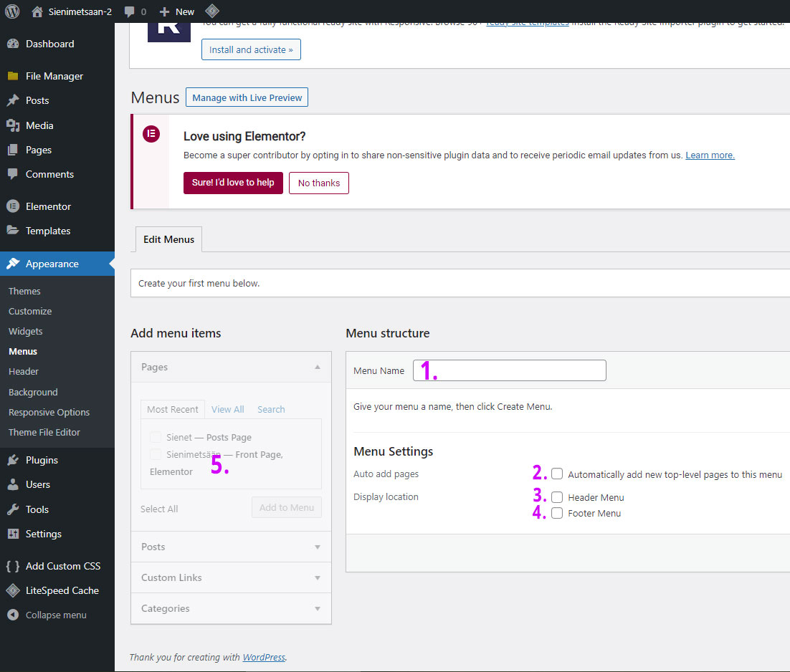Click the File Manager folder icon
The image size is (790, 672).
click(x=13, y=76)
